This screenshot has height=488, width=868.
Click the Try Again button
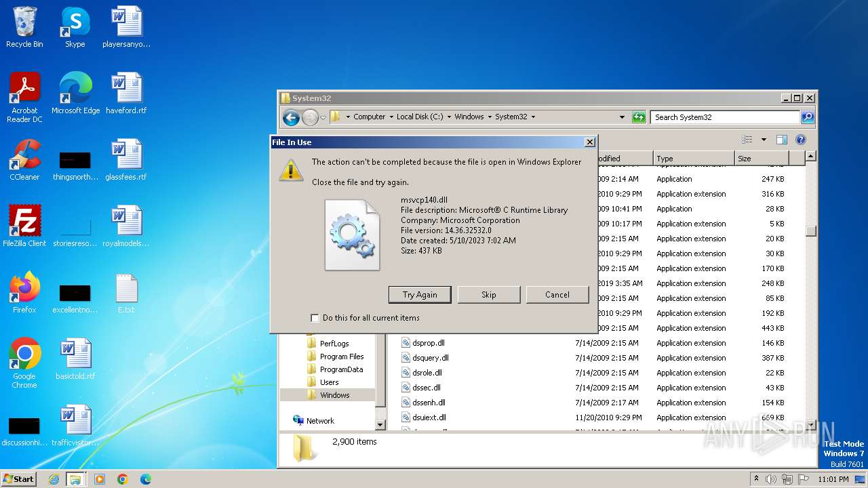click(420, 295)
